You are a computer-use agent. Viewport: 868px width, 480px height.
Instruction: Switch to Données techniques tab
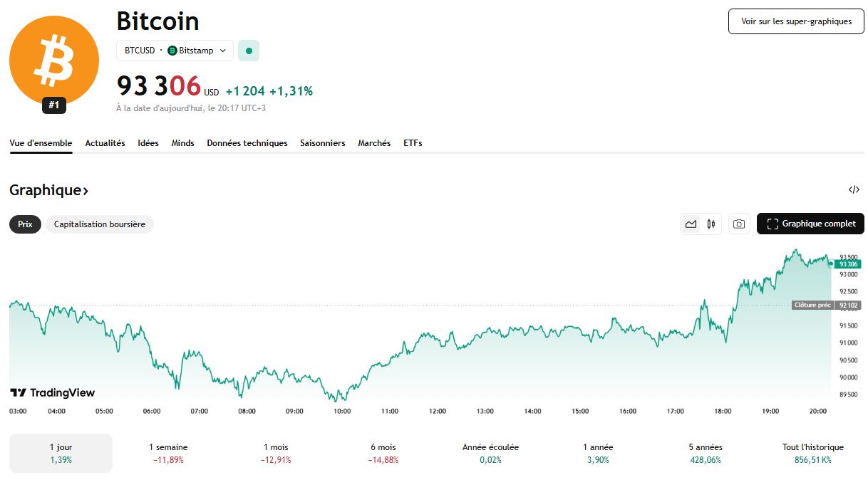click(247, 143)
